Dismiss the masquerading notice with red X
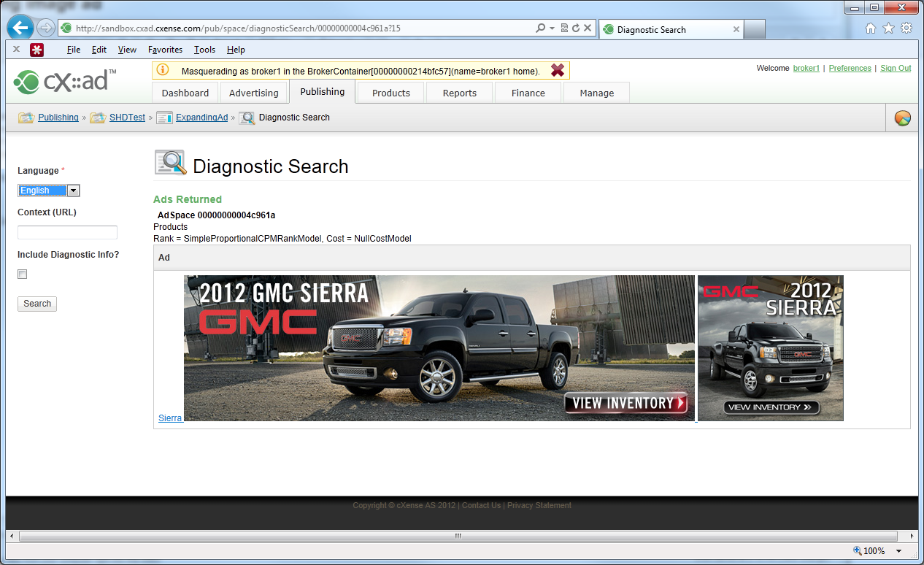The height and width of the screenshot is (565, 924). (x=558, y=70)
